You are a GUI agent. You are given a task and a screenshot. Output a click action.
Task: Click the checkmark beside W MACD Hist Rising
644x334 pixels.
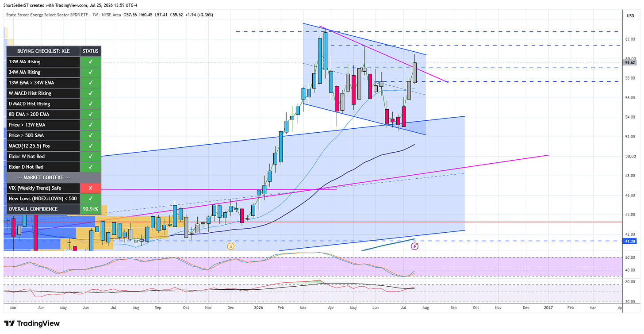(x=90, y=93)
